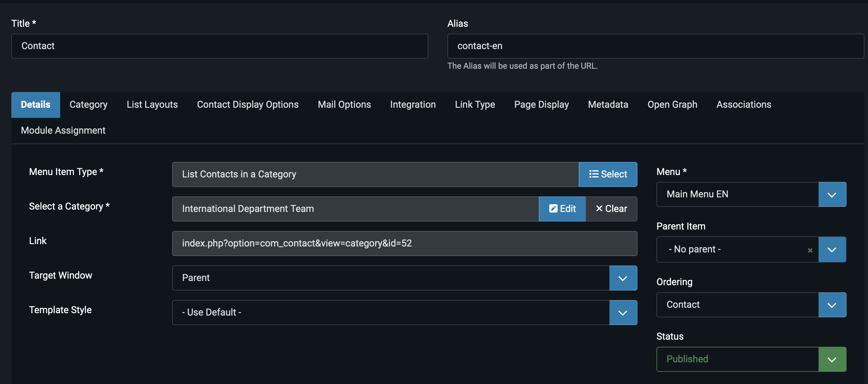Select the Associations tab
This screenshot has height=384, width=868.
743,105
